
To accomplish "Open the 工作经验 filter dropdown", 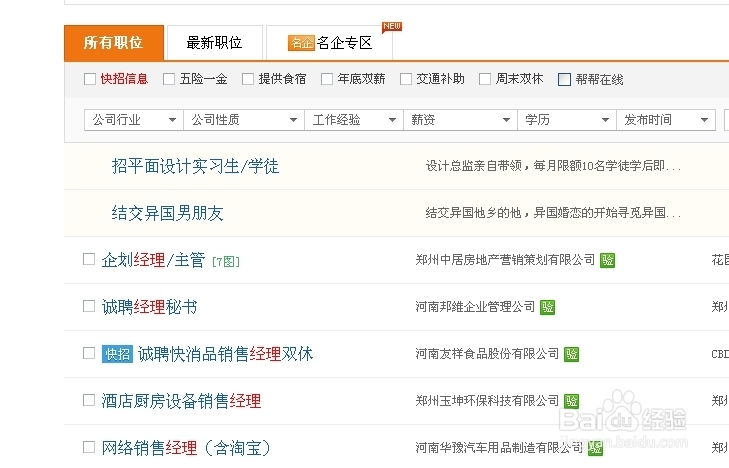I will click(354, 120).
